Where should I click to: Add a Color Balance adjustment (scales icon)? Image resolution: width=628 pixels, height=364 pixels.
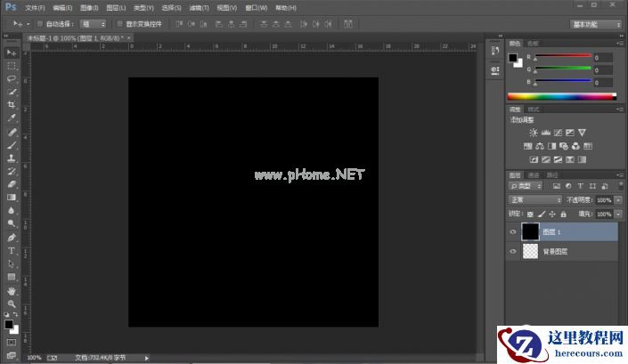(540, 146)
